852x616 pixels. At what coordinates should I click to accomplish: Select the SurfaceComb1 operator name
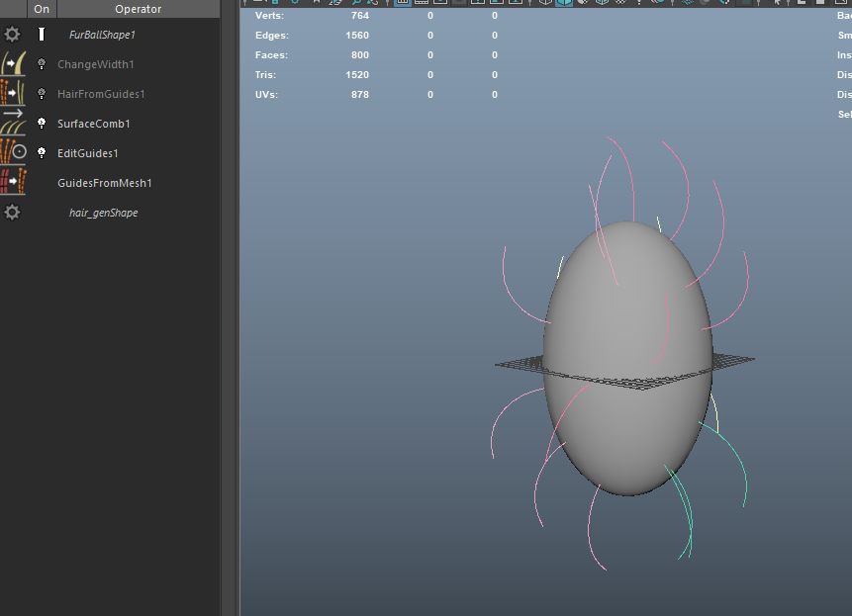click(94, 124)
